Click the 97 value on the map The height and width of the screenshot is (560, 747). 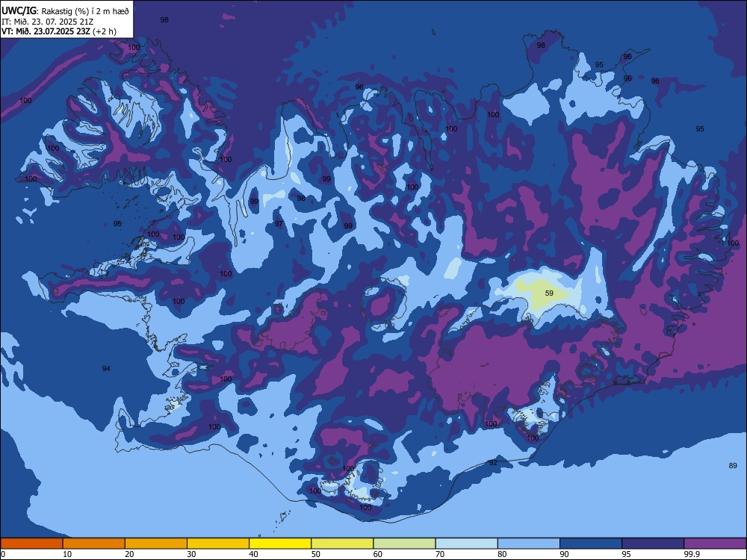pos(279,224)
